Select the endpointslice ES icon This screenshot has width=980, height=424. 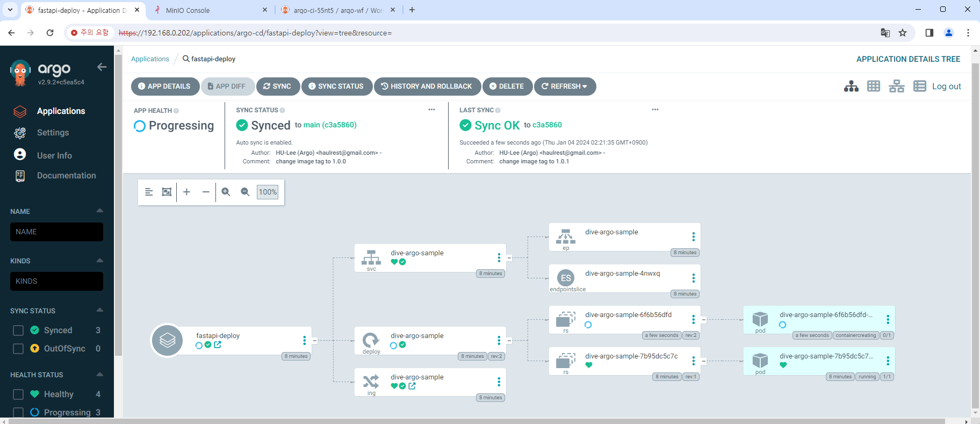click(566, 278)
